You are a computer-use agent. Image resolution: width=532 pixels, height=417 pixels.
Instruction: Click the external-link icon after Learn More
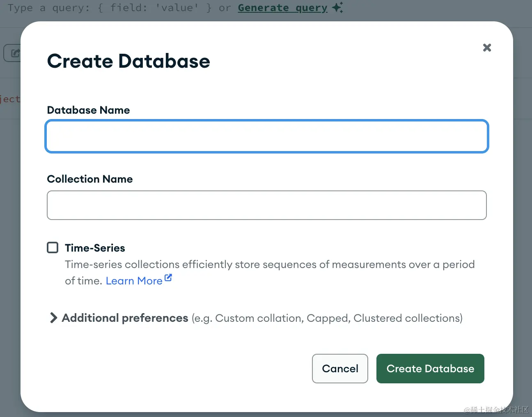(x=168, y=278)
